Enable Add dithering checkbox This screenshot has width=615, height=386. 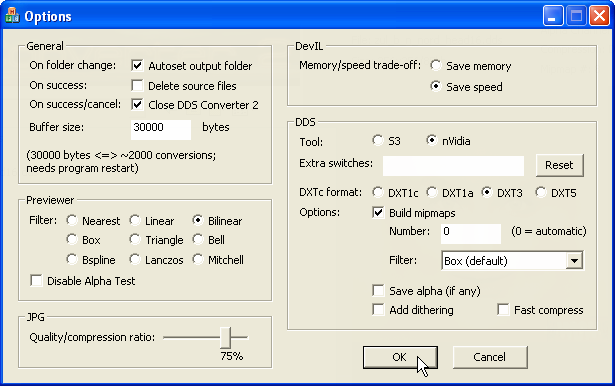pyautogui.click(x=378, y=310)
